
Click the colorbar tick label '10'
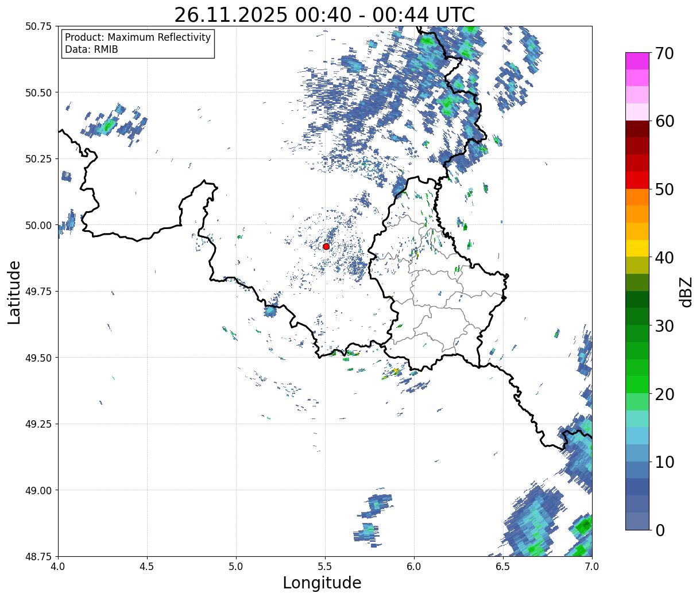pyautogui.click(x=664, y=462)
